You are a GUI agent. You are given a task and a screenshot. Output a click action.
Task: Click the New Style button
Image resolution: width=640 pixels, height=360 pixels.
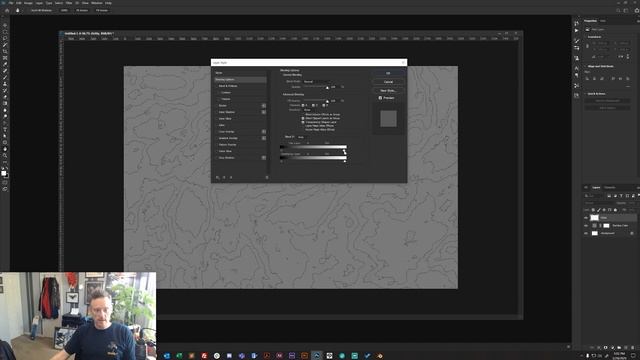[x=388, y=91]
